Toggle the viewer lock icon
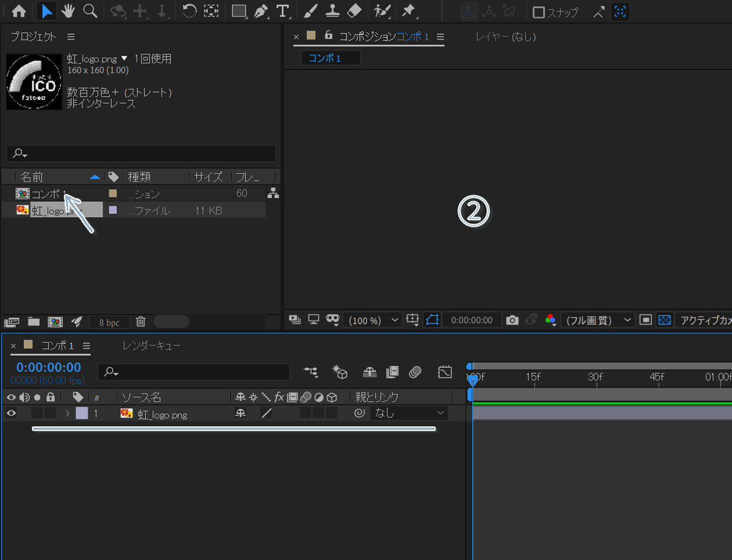Image resolution: width=732 pixels, height=560 pixels. [329, 35]
